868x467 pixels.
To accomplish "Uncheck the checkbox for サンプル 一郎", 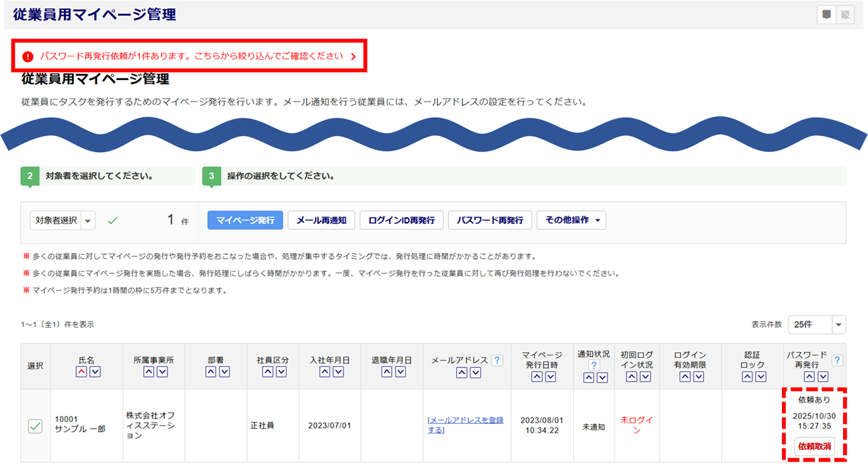I will 35,426.
